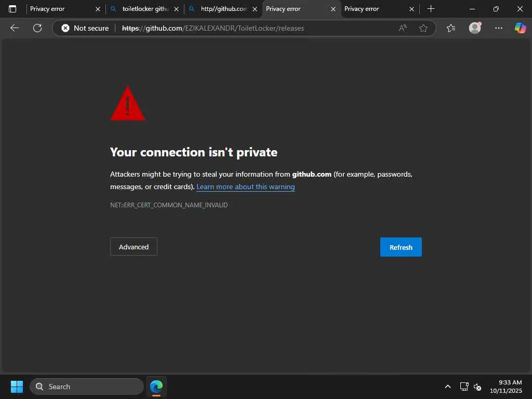This screenshot has width=532, height=399.
Task: Switch to the http//github.com tab
Action: 223,9
